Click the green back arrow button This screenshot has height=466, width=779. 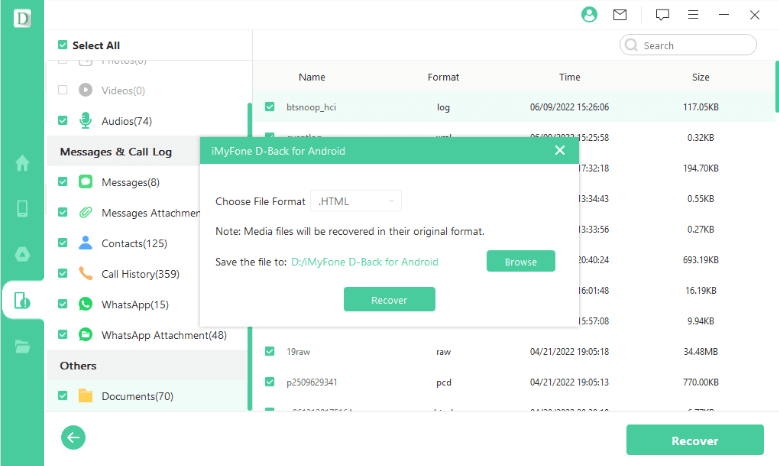point(73,437)
